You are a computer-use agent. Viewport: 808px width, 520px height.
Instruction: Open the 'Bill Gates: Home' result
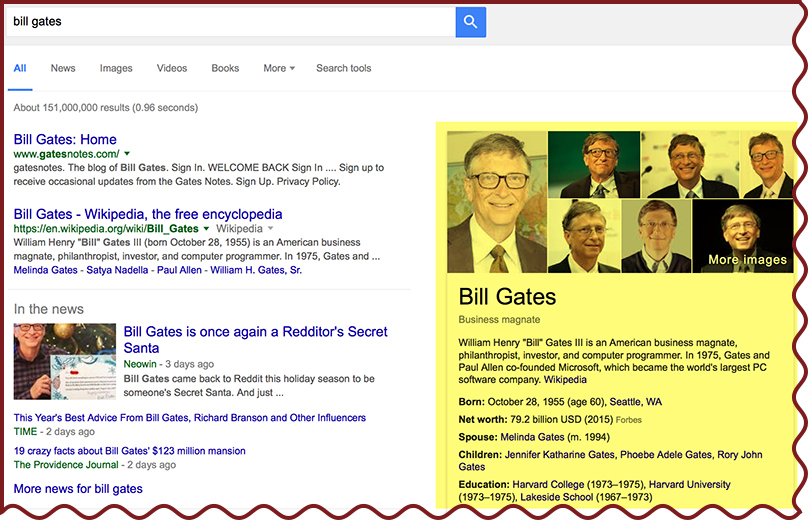pos(65,139)
